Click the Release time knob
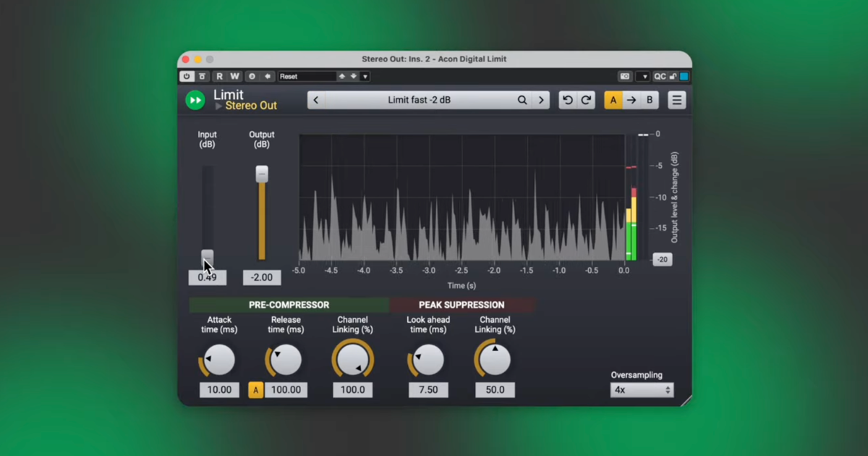The image size is (868, 456). [286, 360]
